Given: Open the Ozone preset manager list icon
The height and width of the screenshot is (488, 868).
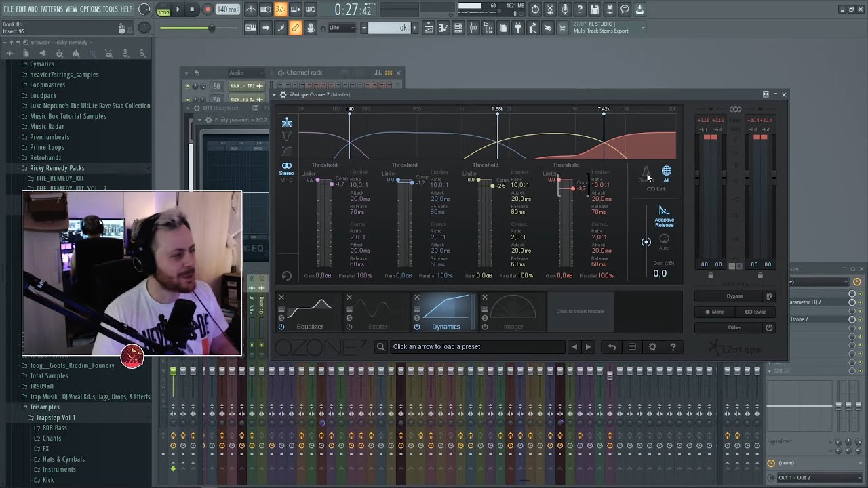Looking at the screenshot, I should 632,347.
